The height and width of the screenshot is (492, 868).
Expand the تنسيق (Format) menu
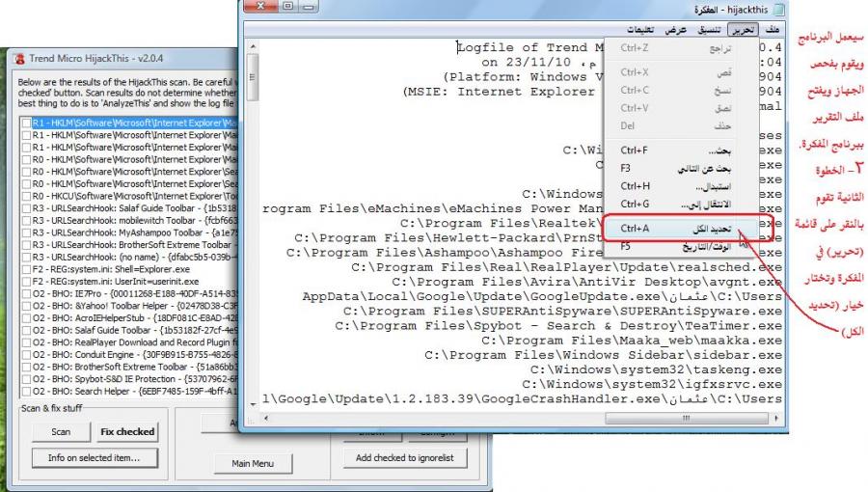tap(708, 29)
